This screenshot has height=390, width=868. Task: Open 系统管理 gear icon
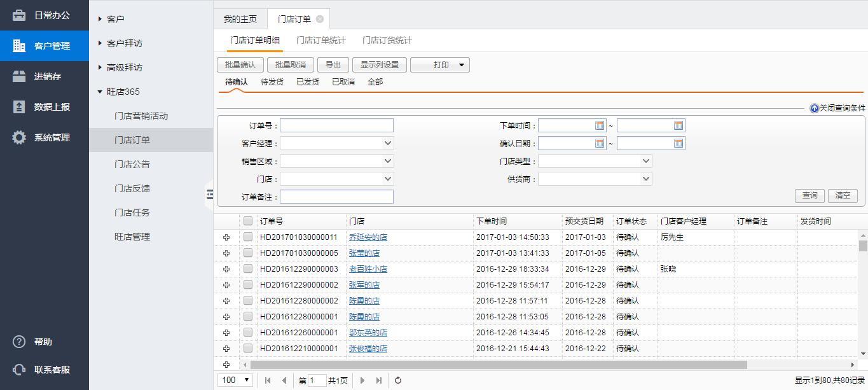coord(19,137)
